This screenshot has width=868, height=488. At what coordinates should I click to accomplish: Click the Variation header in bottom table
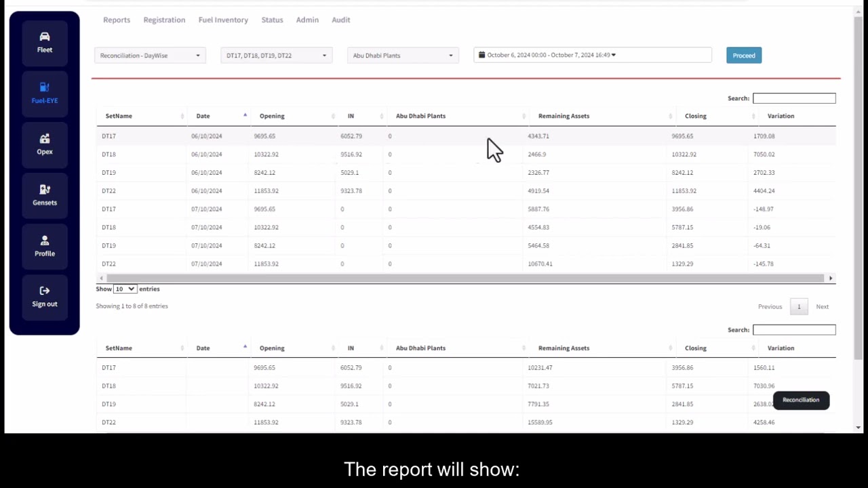tap(781, 348)
